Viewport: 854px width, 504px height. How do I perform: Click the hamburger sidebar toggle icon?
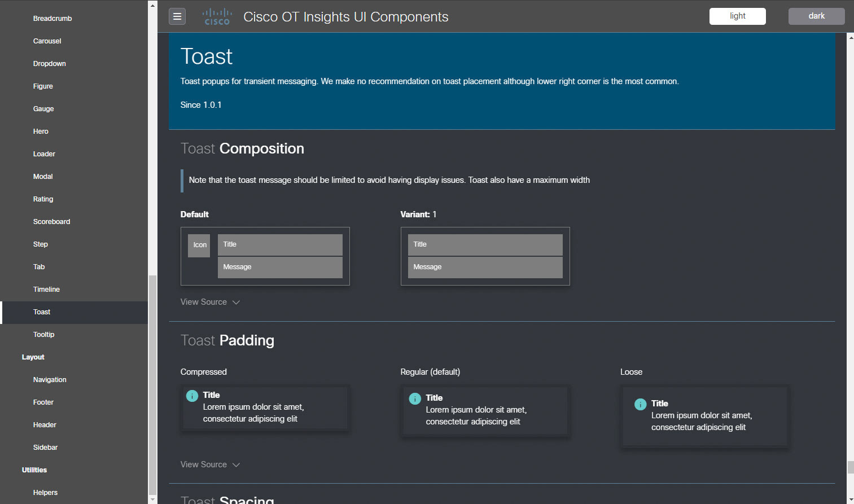point(177,17)
